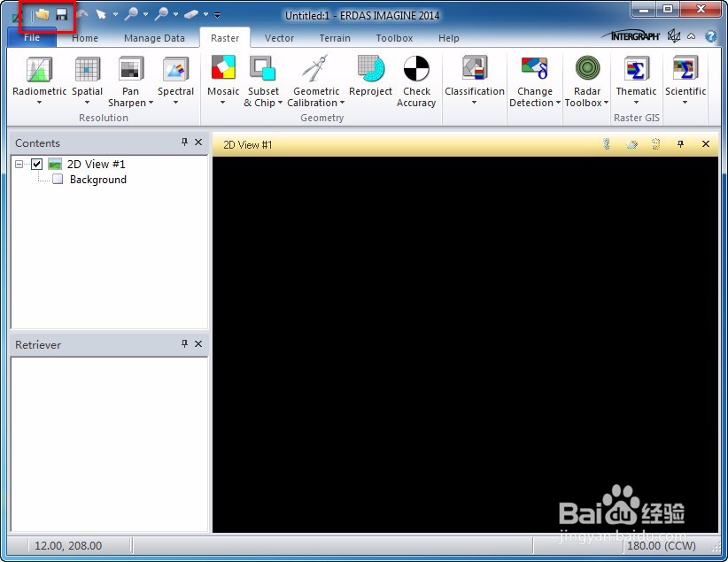Click the icon beside the Intergraph logo
The height and width of the screenshot is (562, 728).
click(673, 35)
